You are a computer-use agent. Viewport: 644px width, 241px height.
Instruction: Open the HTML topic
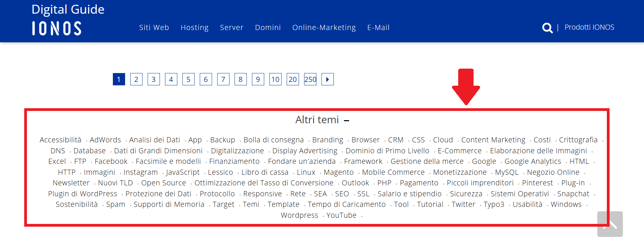579,161
